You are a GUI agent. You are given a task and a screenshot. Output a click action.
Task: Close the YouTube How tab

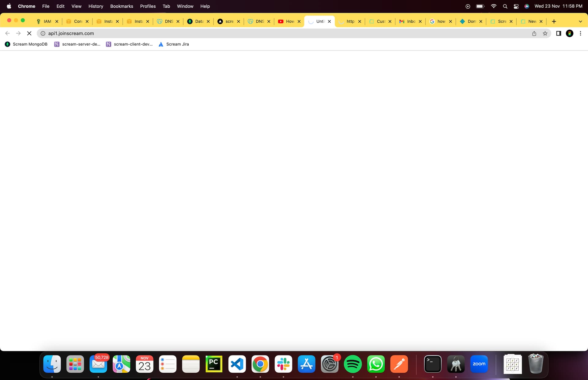point(299,21)
